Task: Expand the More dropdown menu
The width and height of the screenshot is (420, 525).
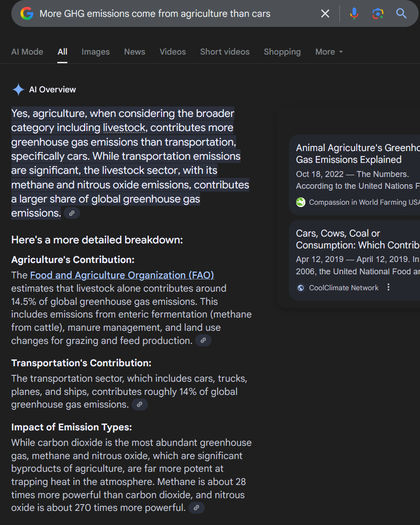Action: pyautogui.click(x=329, y=51)
